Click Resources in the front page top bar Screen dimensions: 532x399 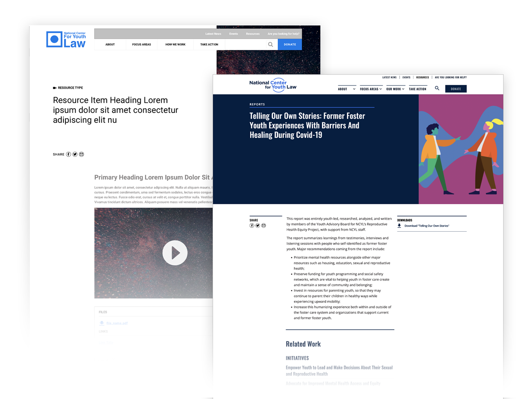[423, 77]
